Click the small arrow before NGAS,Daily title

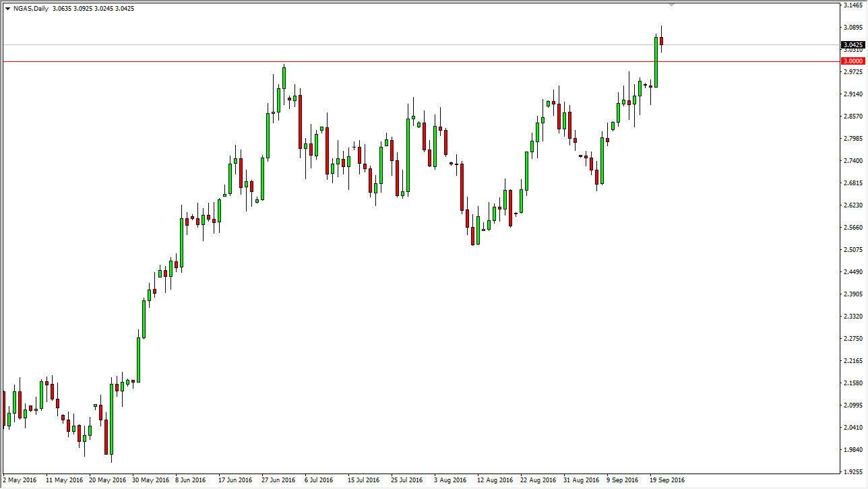7,9
